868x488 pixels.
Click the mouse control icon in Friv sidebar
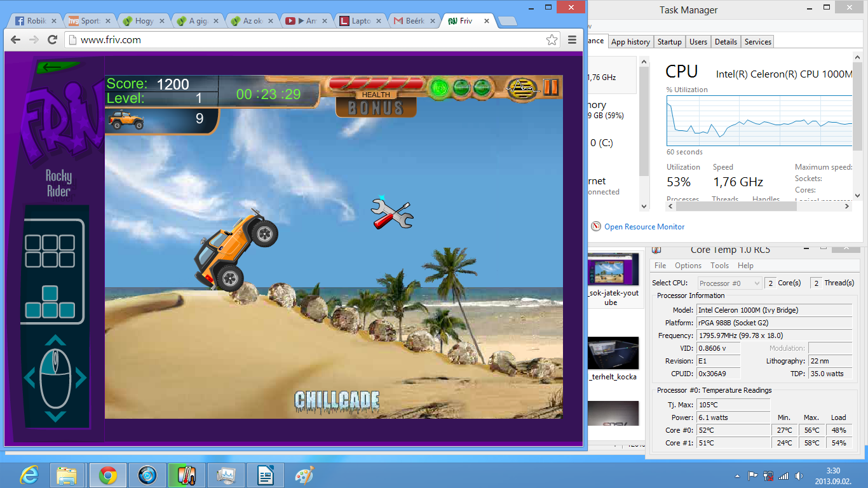pos(55,379)
